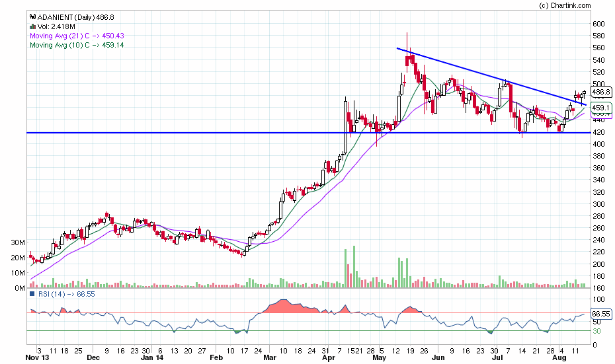Click the 600 price axis label
615x364 pixels.
click(598, 24)
